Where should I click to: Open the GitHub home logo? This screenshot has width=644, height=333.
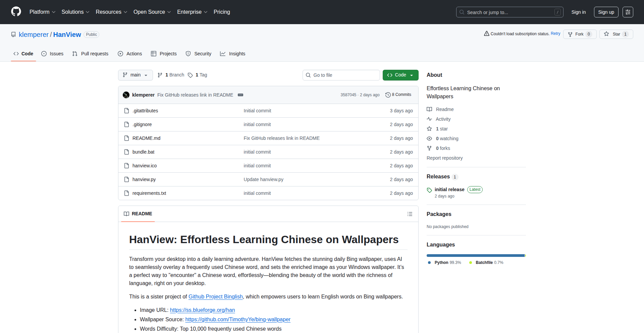point(16,12)
